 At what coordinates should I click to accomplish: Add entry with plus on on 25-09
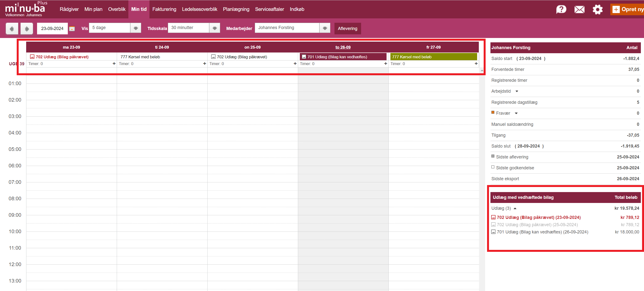coord(295,64)
